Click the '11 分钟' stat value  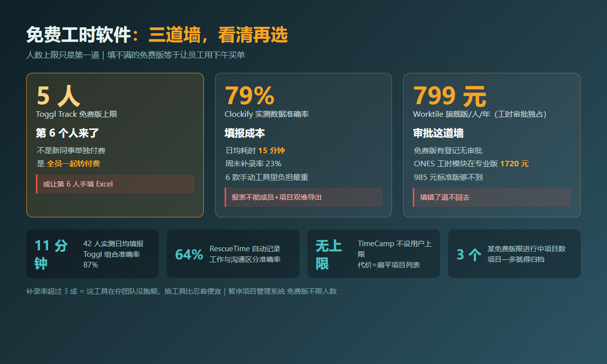(x=52, y=254)
